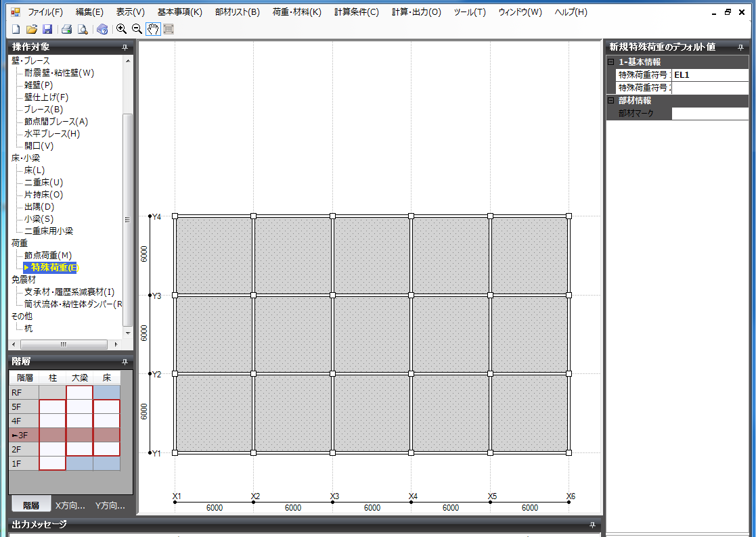This screenshot has width=756, height=537.
Task: Select 片持床(O) in tree
Action: click(x=43, y=195)
